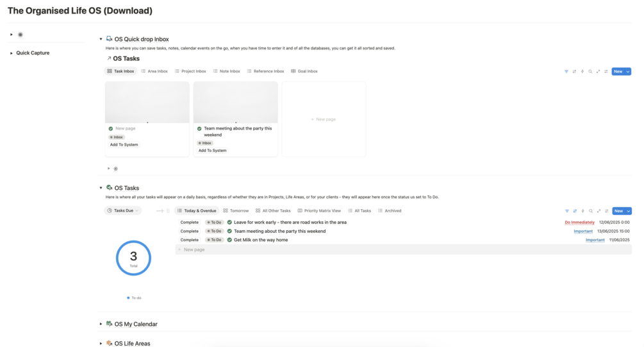Click New button in Quick drop Inbox toolbar
This screenshot has height=347, width=644.
(x=618, y=72)
